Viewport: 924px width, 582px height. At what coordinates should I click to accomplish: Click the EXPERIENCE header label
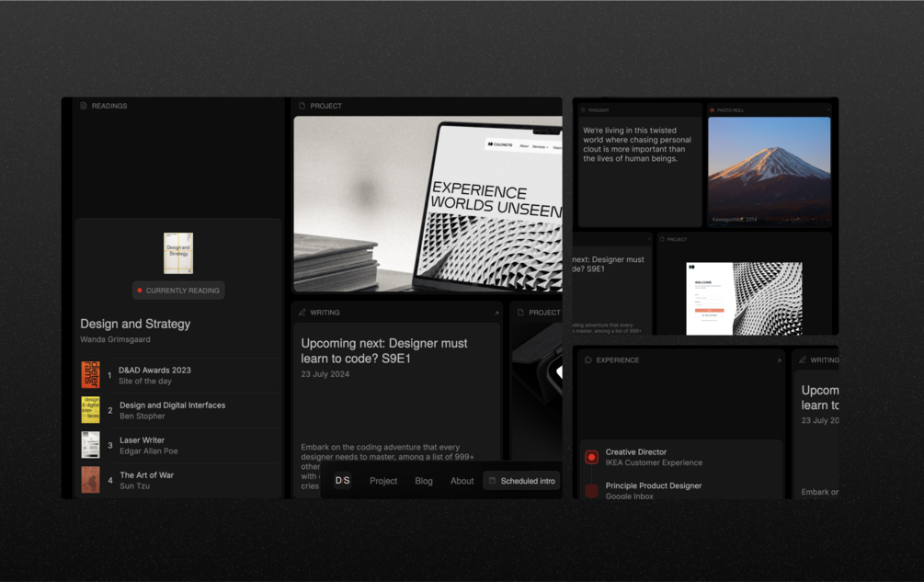(618, 359)
